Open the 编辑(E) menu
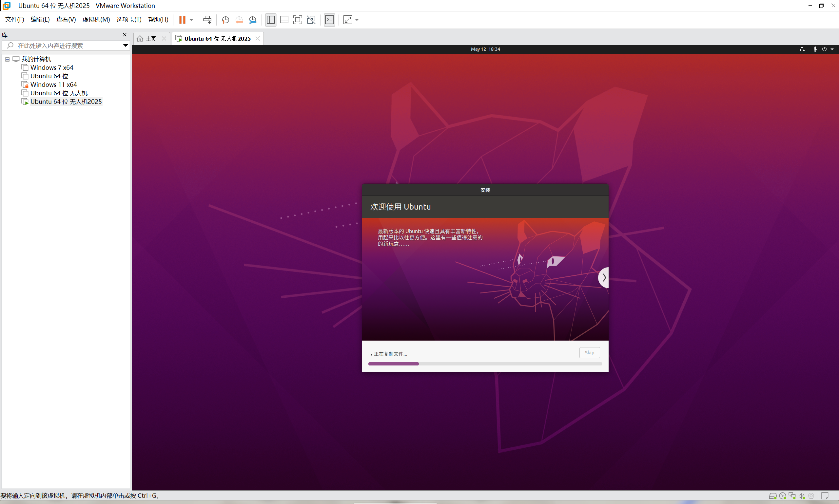The height and width of the screenshot is (504, 839). pos(40,19)
